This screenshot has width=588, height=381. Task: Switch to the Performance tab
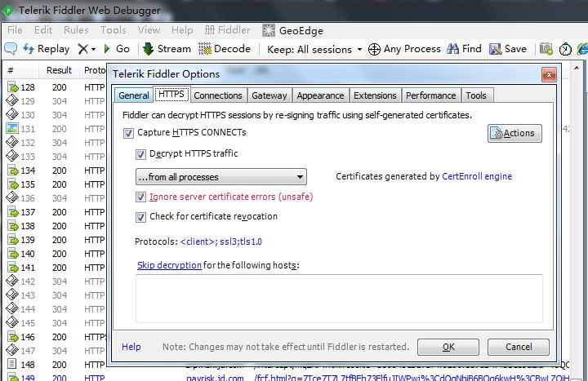pos(431,95)
